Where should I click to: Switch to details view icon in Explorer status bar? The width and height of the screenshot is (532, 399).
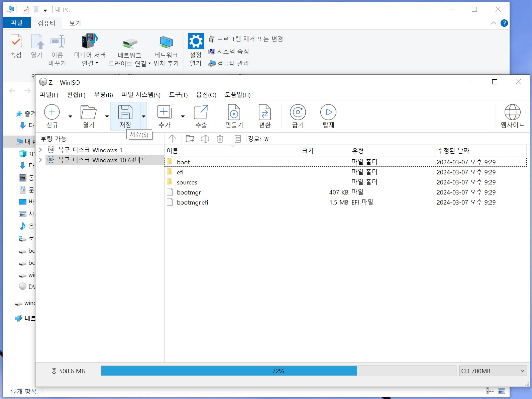(x=490, y=391)
